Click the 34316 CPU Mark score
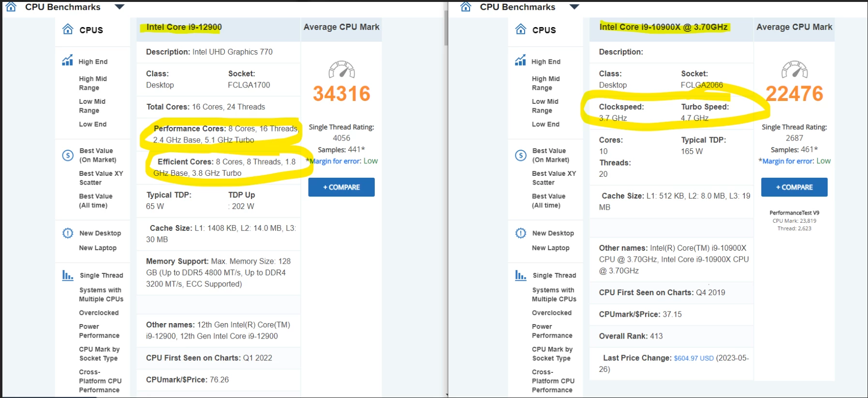 tap(341, 94)
